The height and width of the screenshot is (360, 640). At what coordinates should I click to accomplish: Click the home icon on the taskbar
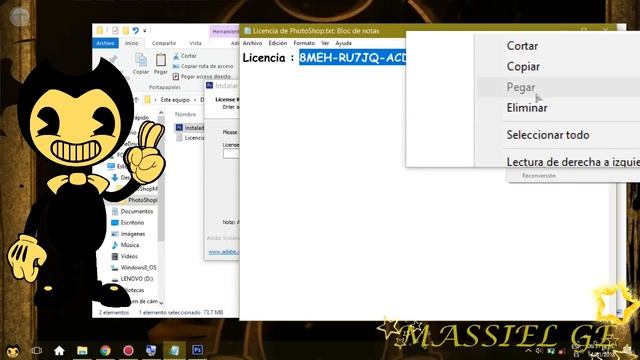coord(59,350)
